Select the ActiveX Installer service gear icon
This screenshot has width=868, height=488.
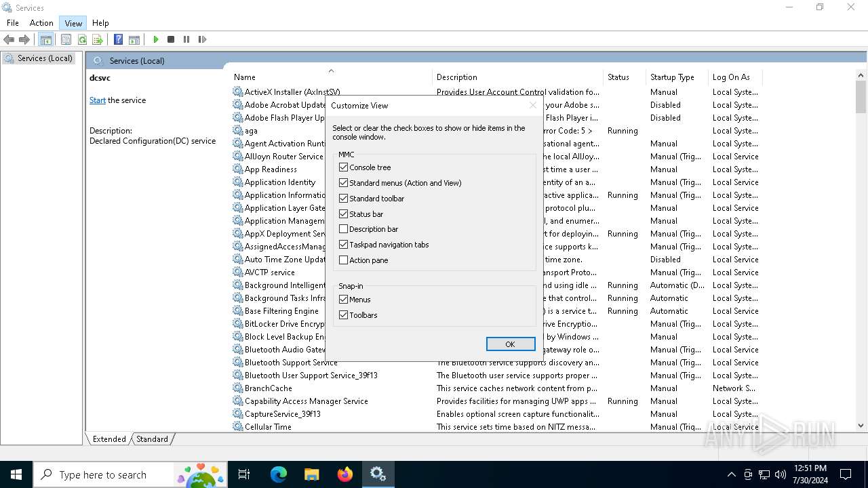(238, 91)
